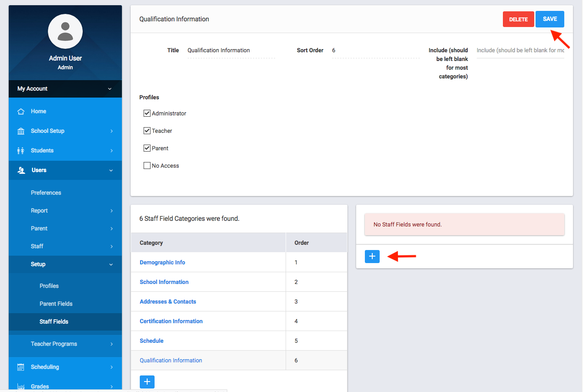The height and width of the screenshot is (392, 583).
Task: Click the Users icon in sidebar
Action: tap(21, 170)
